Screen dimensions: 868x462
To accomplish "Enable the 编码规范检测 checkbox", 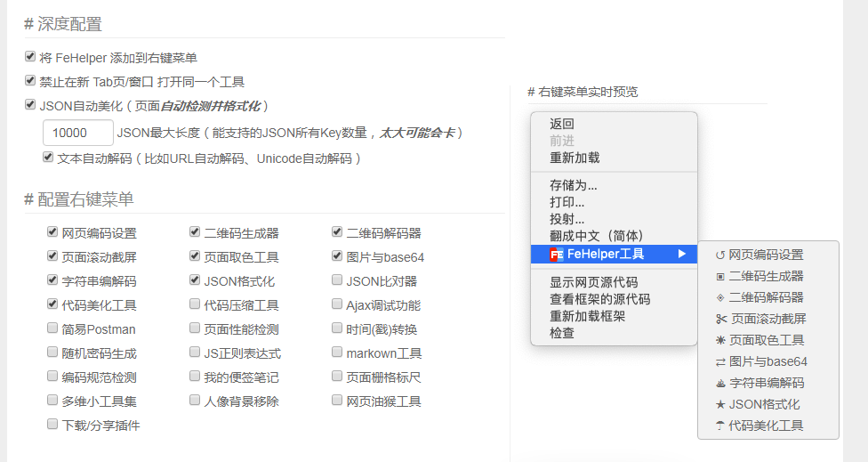I will tap(52, 377).
